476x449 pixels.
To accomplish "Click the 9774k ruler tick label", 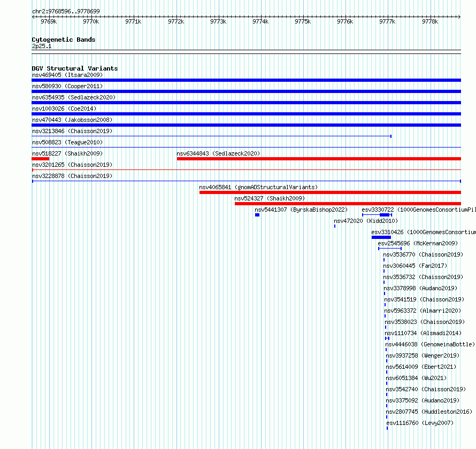I will [260, 21].
